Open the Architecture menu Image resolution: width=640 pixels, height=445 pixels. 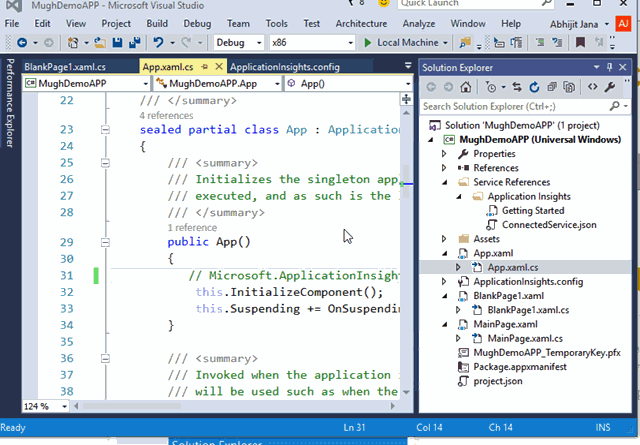click(x=361, y=24)
